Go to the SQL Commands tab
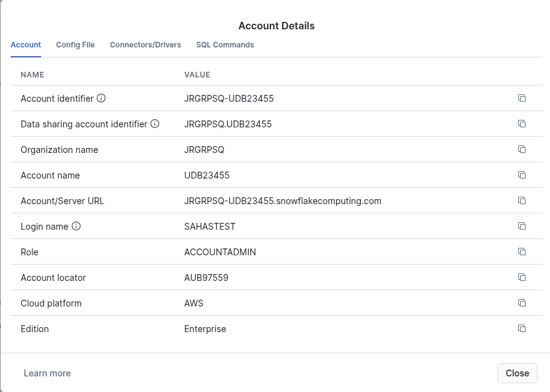This screenshot has height=392, width=550. pyautogui.click(x=225, y=45)
